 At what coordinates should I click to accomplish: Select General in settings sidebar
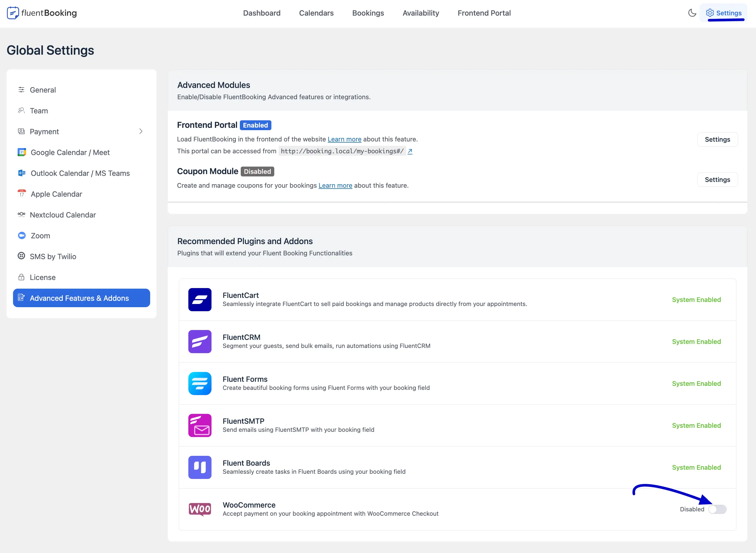click(81, 90)
